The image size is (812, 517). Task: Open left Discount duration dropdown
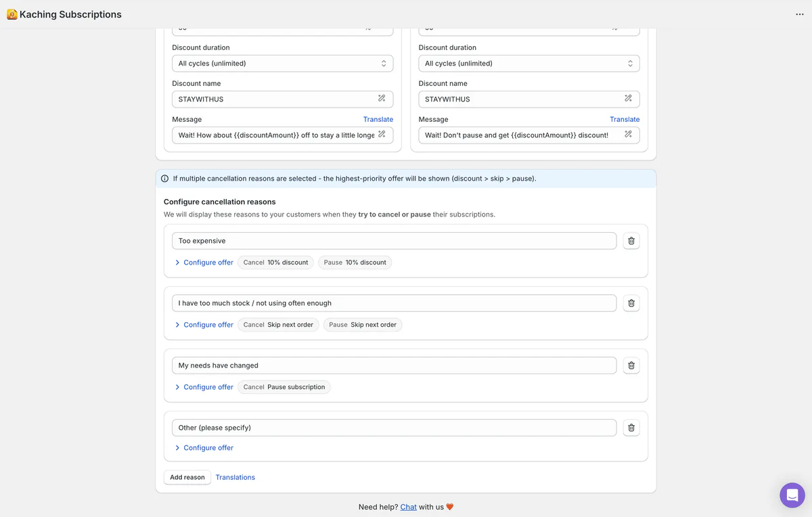282,64
